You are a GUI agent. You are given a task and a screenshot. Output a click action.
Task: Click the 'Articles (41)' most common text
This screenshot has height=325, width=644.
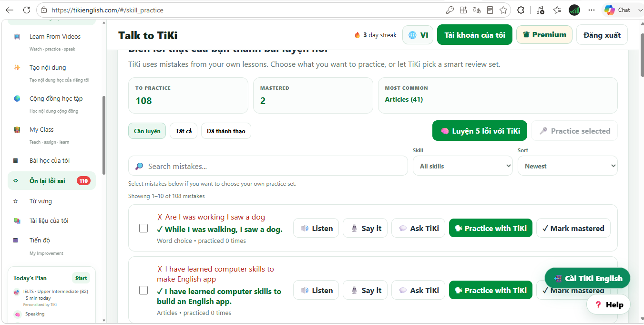tap(404, 99)
